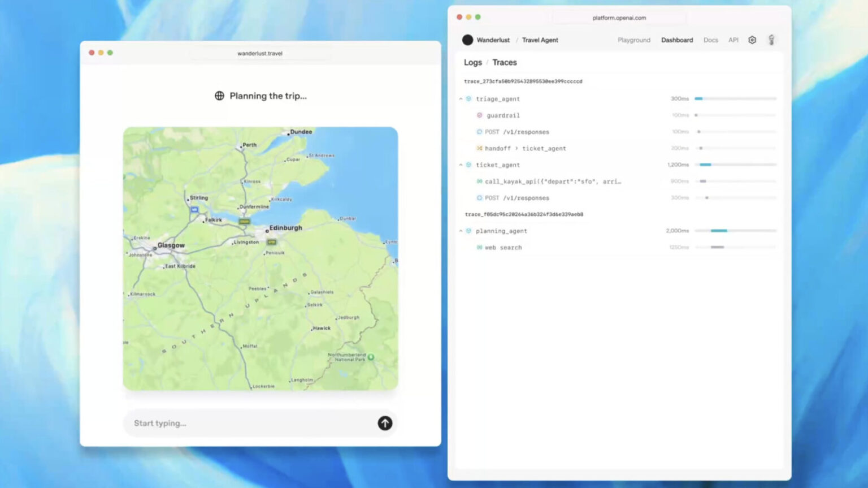Click the globe icon beside Planning the trip
This screenshot has height=488, width=868.
(219, 96)
